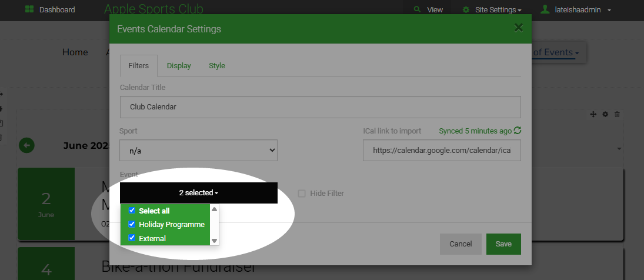Click the View magnifier icon
The image size is (644, 280).
tap(417, 10)
